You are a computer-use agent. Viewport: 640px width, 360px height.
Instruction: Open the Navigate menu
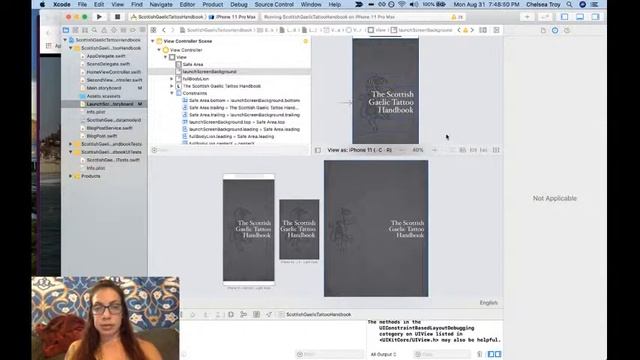[161, 4]
